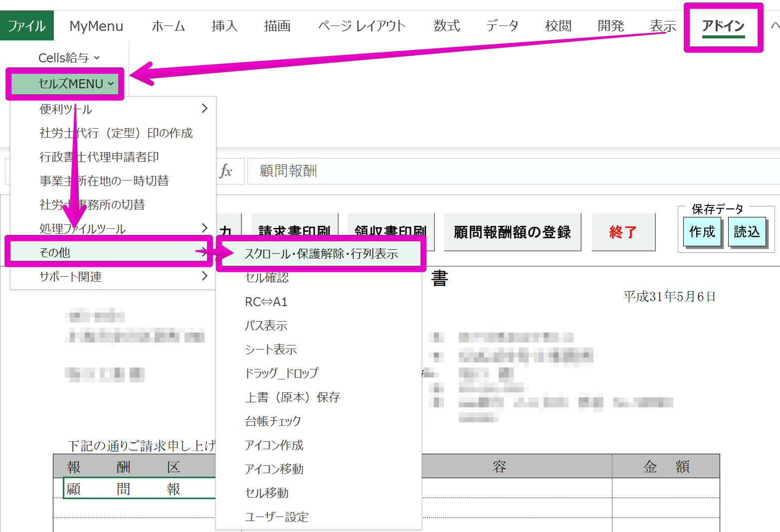Collapse the ribbon with the caret icon
Viewport: 780px width, 532px height.
click(775, 26)
